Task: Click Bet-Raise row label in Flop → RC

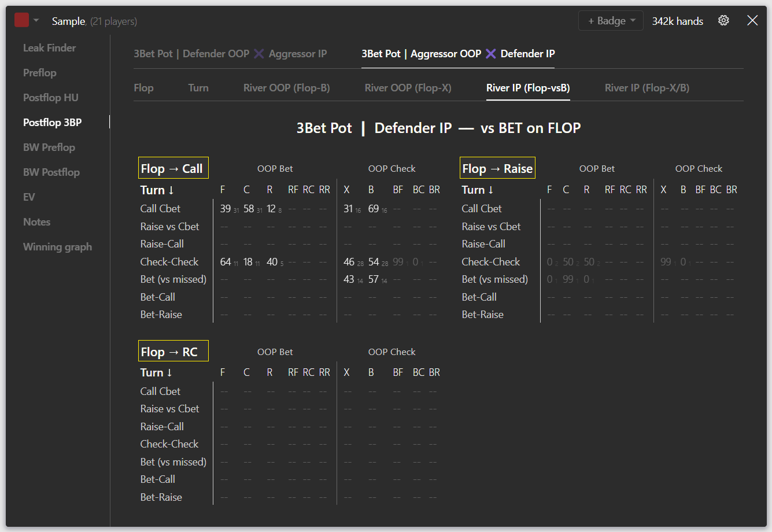Action: pyautogui.click(x=161, y=497)
